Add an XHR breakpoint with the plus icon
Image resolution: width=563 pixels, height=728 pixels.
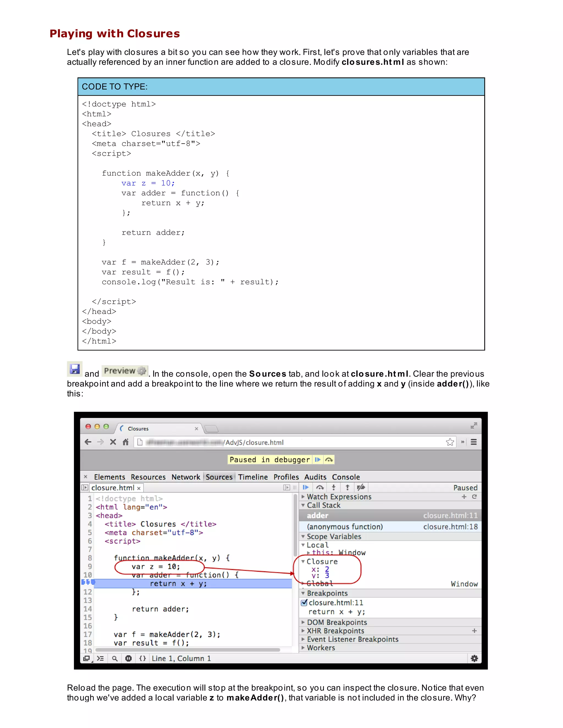pos(474,631)
